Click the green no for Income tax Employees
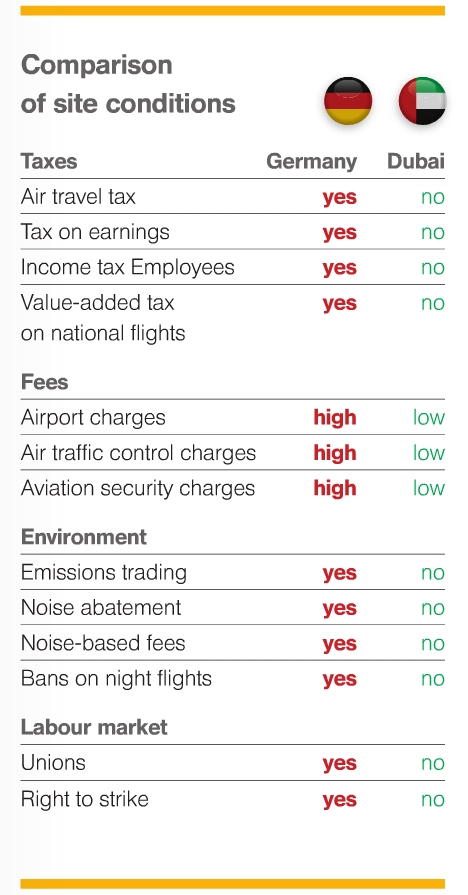Viewport: 468px width, 895px height. tap(433, 268)
